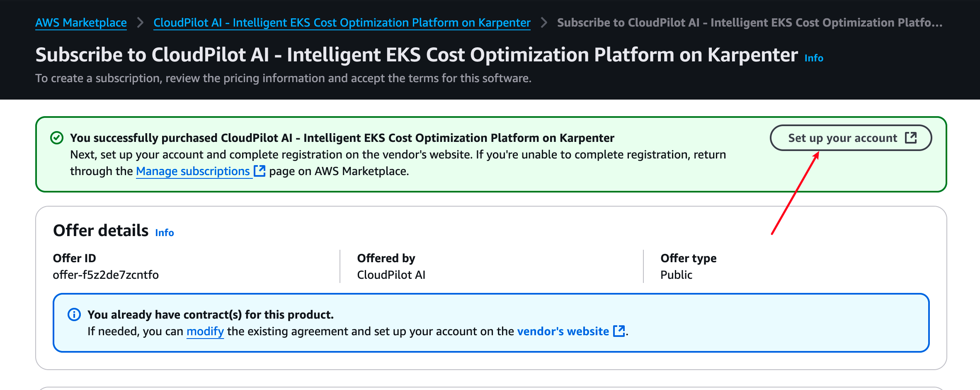Click CloudPilot AI under Offered by
Screen dimensions: 980x390
[391, 275]
